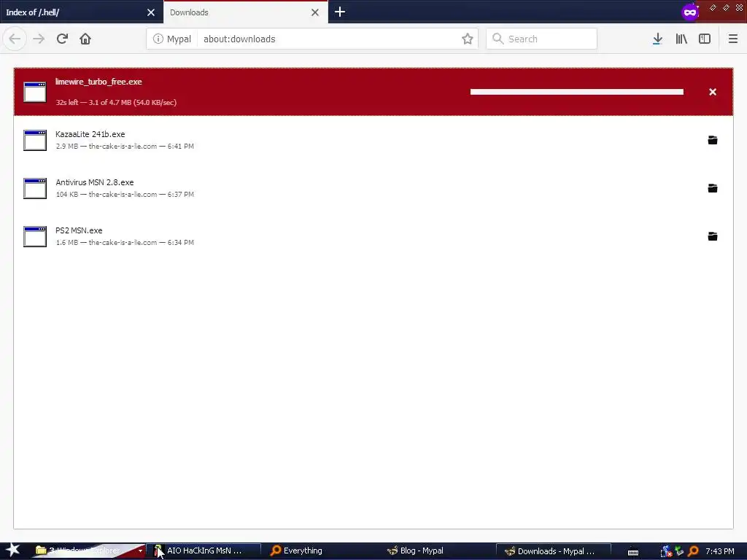Image resolution: width=747 pixels, height=560 pixels.
Task: Switch to Downloads - Mypal taskbar button
Action: point(554,551)
